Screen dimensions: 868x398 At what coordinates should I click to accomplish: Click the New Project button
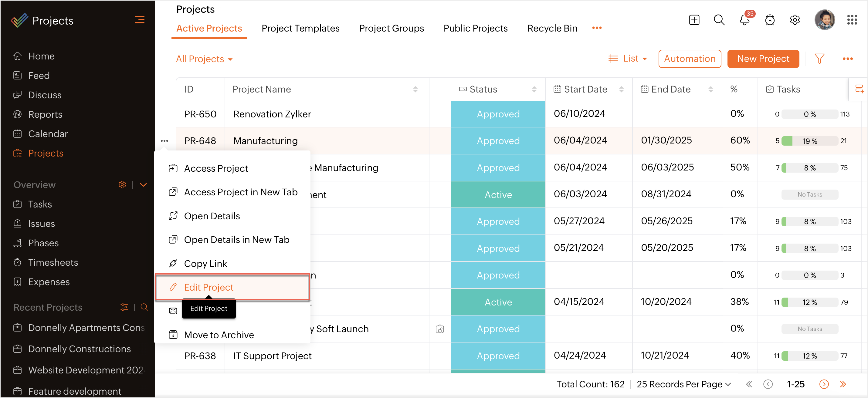pyautogui.click(x=763, y=59)
